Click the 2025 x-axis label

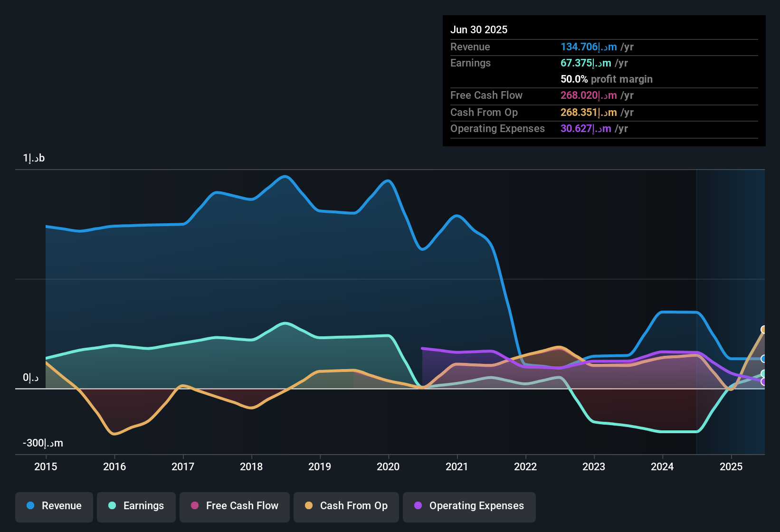(731, 467)
